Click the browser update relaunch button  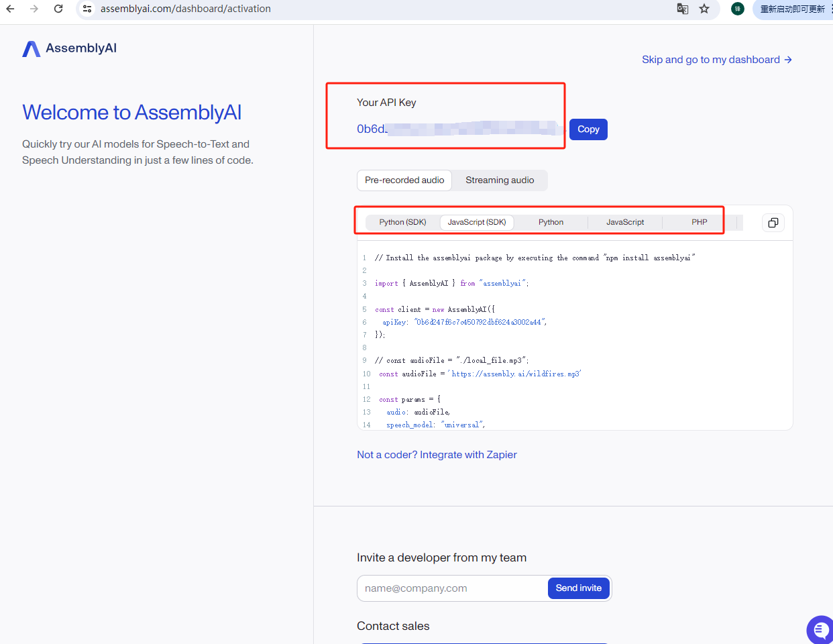point(793,9)
